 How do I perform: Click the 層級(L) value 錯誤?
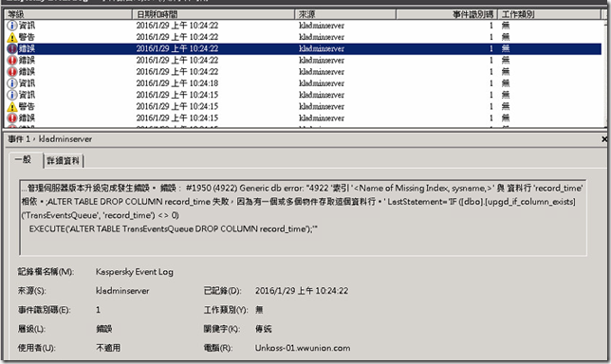[104, 329]
